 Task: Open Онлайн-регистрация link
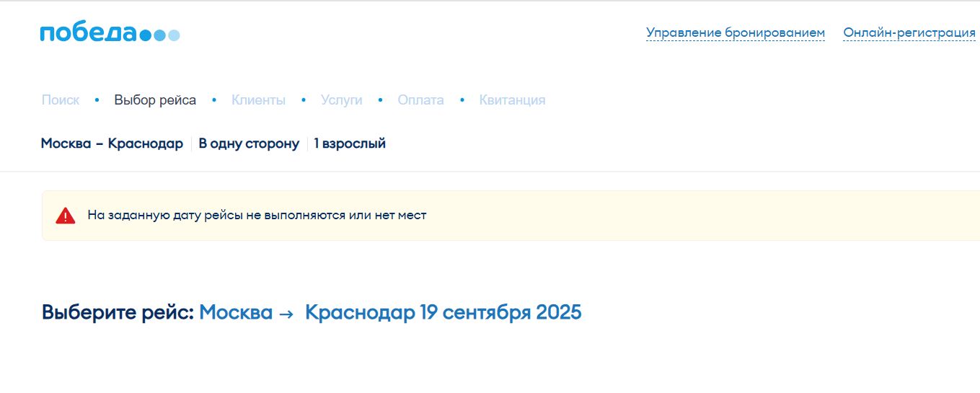[x=909, y=33]
